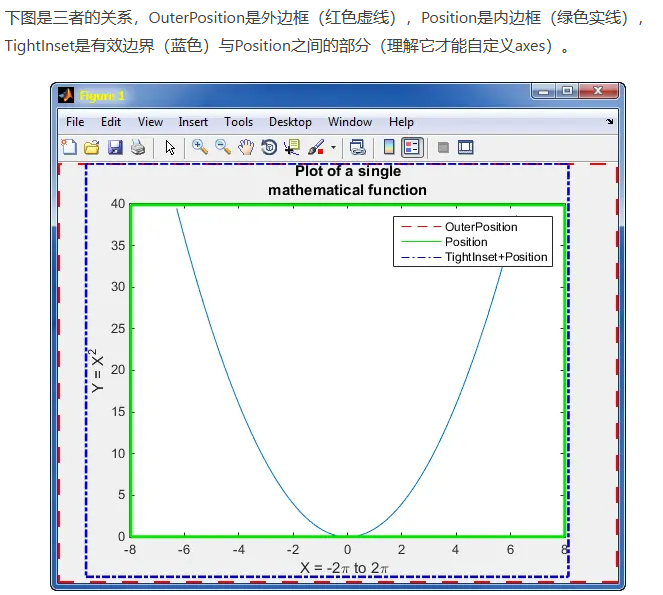Activate the Zoom Out magnifier tool
This screenshot has height=595, width=663.
click(223, 147)
